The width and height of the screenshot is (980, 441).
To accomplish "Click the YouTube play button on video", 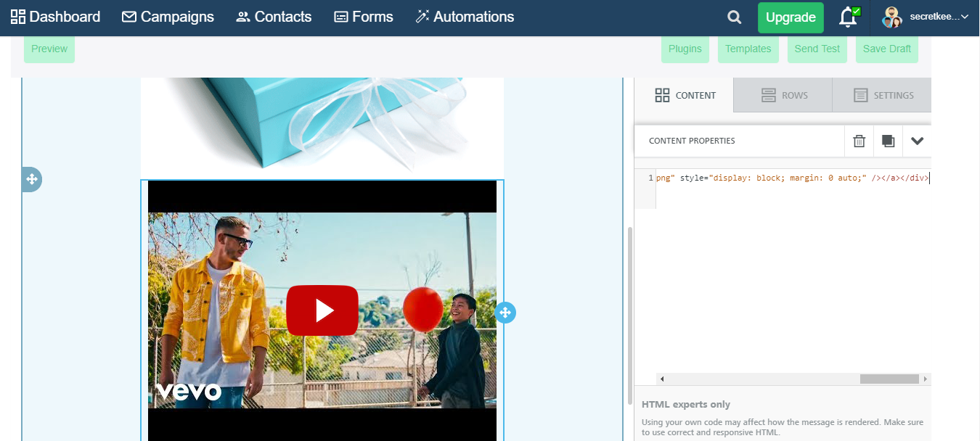I will [x=322, y=310].
